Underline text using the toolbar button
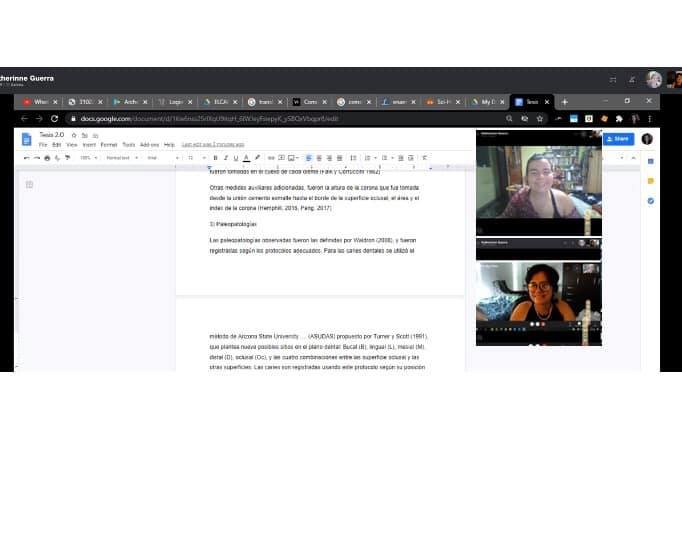This screenshot has height=540, width=682. 236,158
